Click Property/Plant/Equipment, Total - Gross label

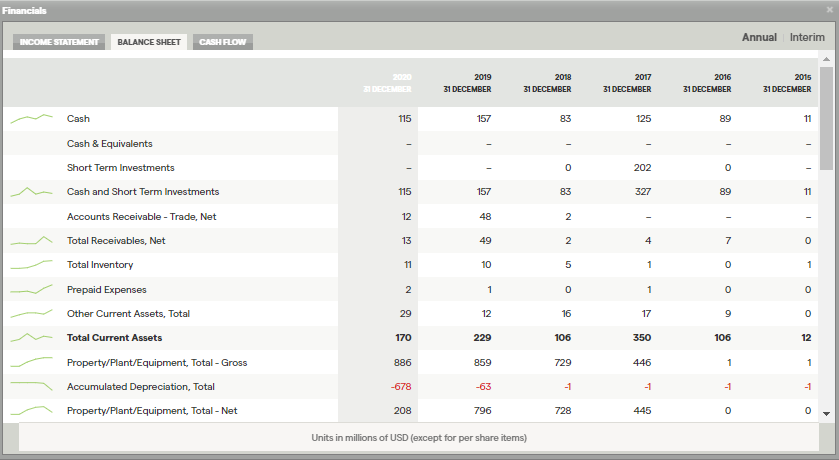pos(157,363)
